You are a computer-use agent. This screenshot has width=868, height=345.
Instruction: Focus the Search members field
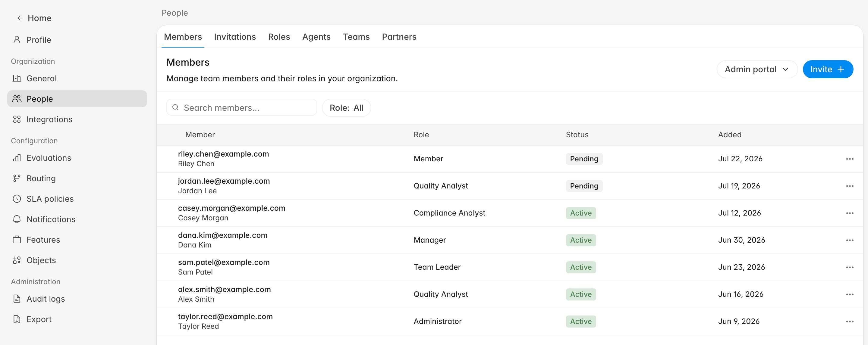[x=242, y=107]
